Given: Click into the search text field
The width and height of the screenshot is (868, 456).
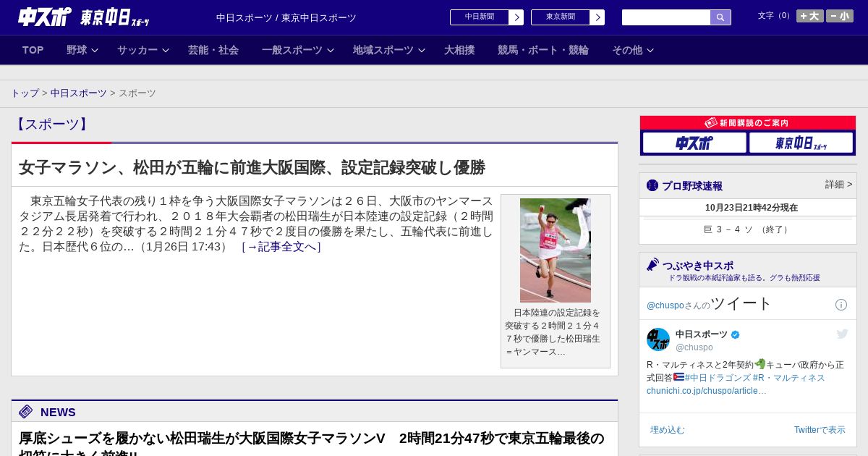Looking at the screenshot, I should coord(665,17).
